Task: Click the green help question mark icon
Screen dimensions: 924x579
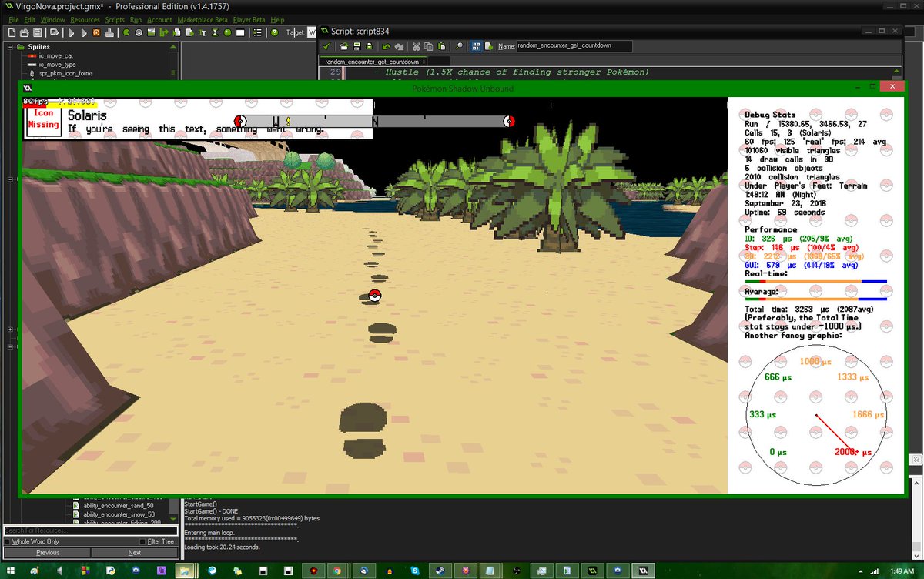Action: (274, 33)
